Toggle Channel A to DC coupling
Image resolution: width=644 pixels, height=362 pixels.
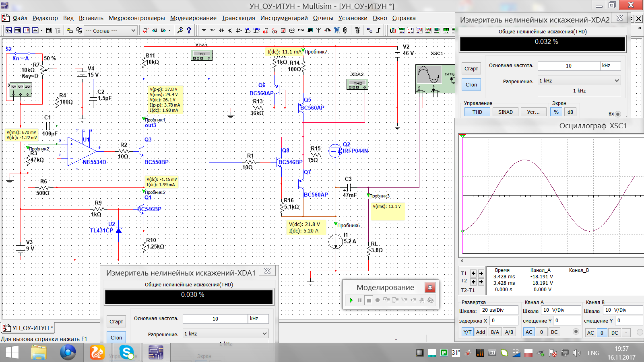click(x=554, y=332)
